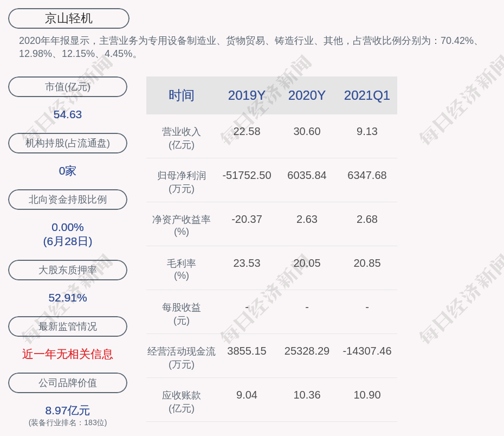Select the 2021Q1 column header

pos(367,95)
